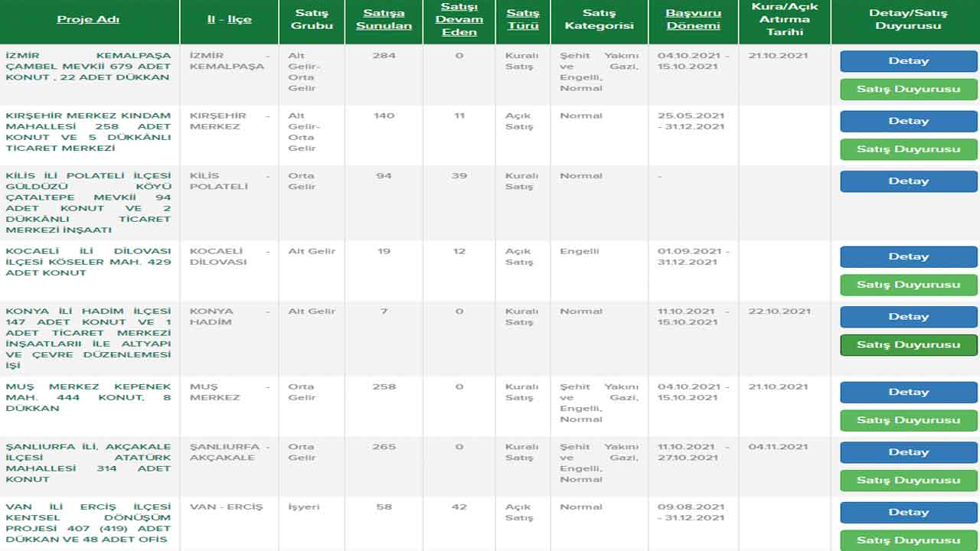Select KONYA İLİ HADİM İLÇESİ project name
Viewport: 980px width, 551px height.
(88, 338)
